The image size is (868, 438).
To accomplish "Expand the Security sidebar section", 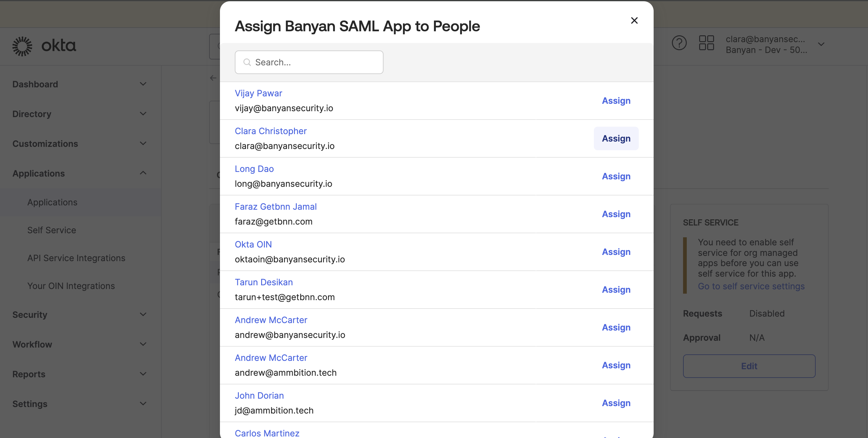I will [x=143, y=314].
